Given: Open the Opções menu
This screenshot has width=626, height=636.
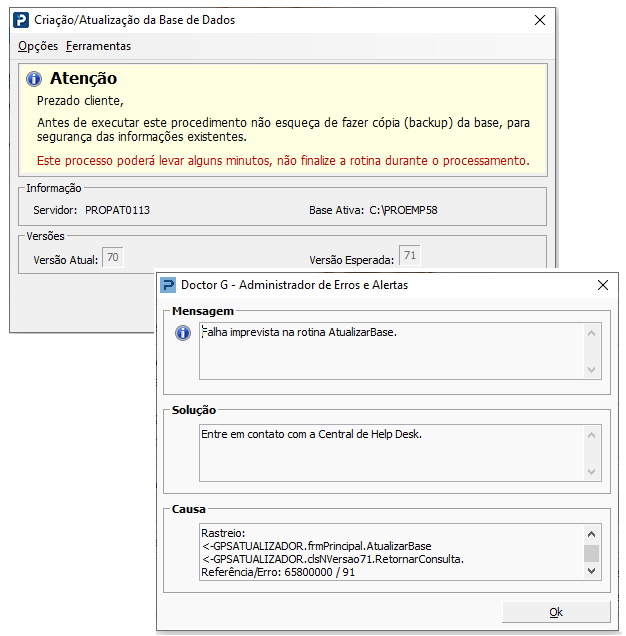Looking at the screenshot, I should (x=38, y=46).
